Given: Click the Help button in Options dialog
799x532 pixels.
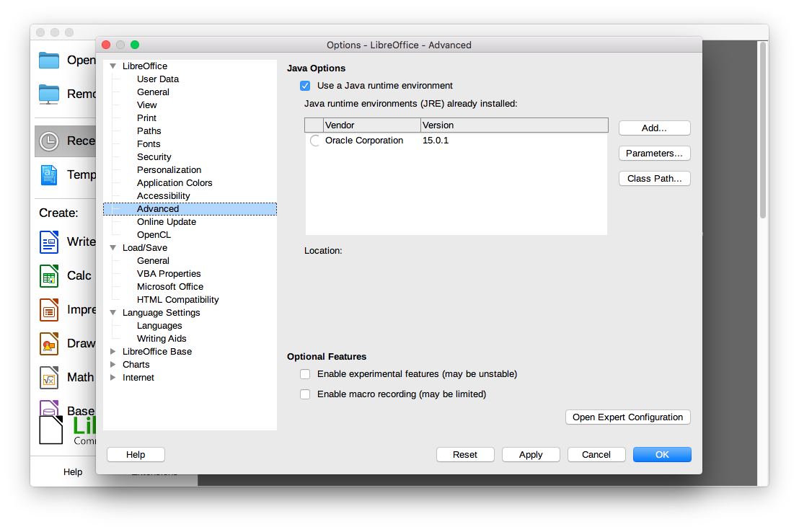Looking at the screenshot, I should (136, 455).
